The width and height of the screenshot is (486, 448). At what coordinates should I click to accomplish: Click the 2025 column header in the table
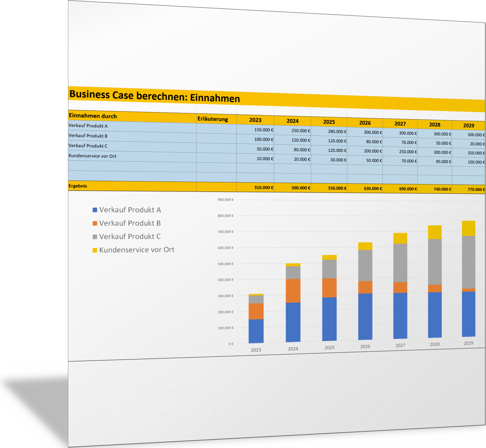329,122
